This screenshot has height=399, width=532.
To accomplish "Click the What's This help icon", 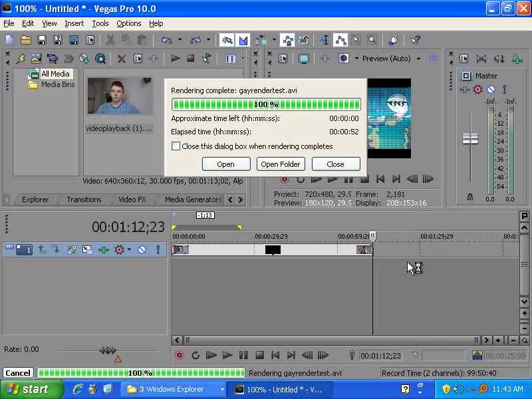I will point(415,40).
